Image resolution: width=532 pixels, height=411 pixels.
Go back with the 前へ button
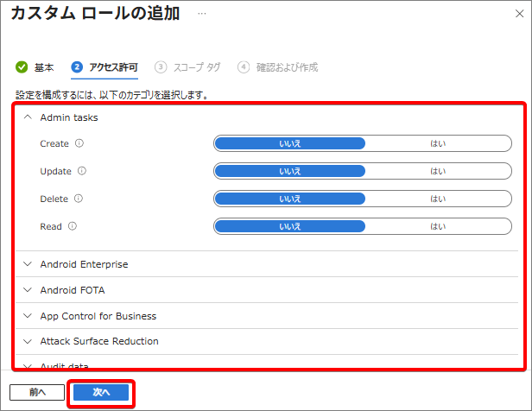37,392
